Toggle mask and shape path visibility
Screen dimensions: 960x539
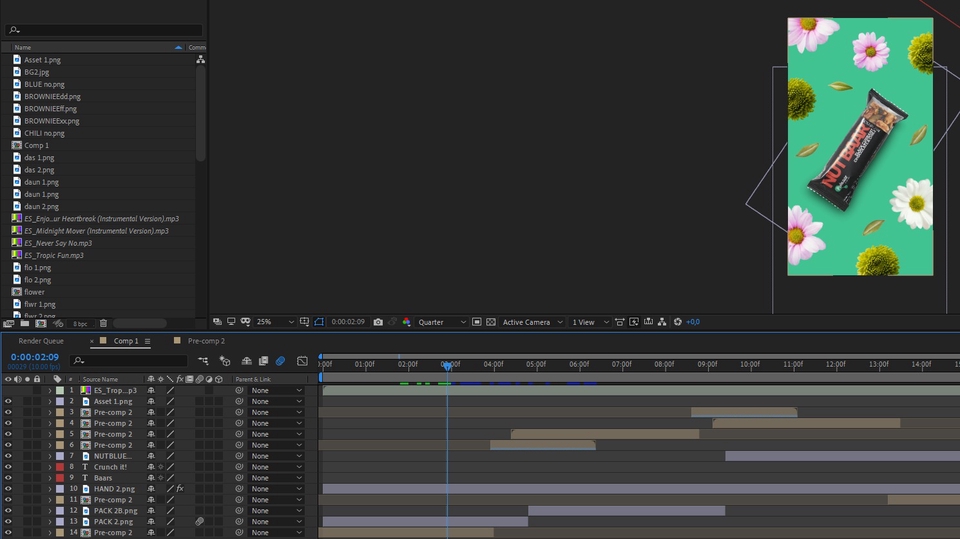[x=319, y=322]
